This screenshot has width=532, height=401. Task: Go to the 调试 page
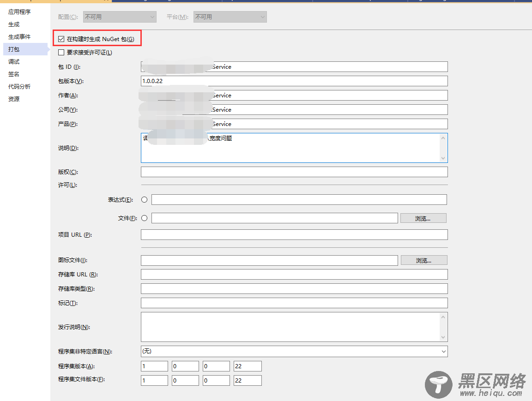pos(14,62)
